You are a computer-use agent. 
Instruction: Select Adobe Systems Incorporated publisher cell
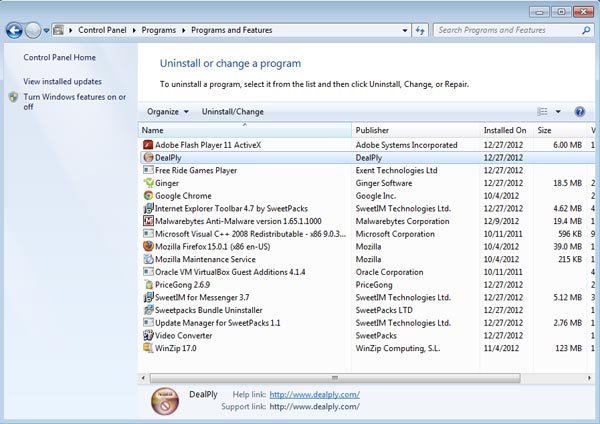[406, 145]
